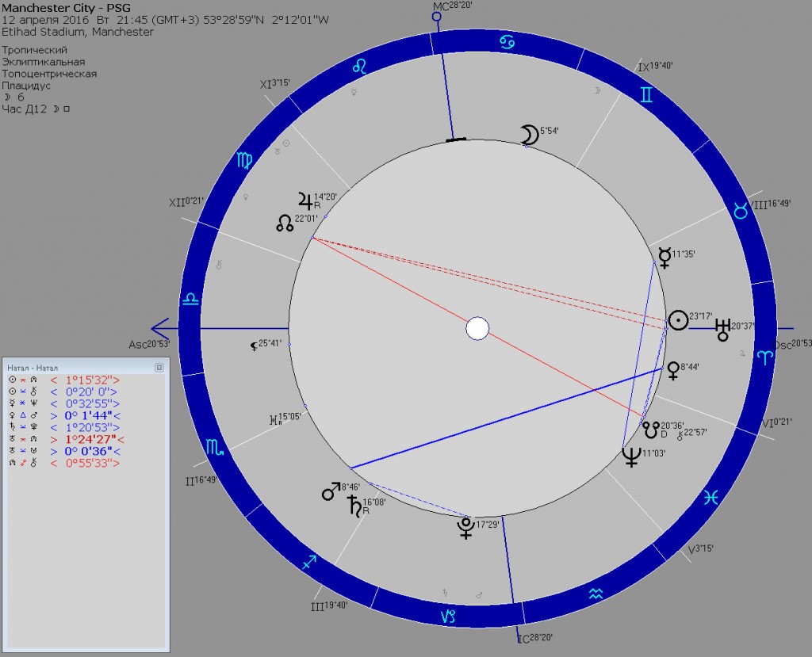Click the Sun glyph at 23°17'
This screenshot has height=657, width=812.
(678, 320)
